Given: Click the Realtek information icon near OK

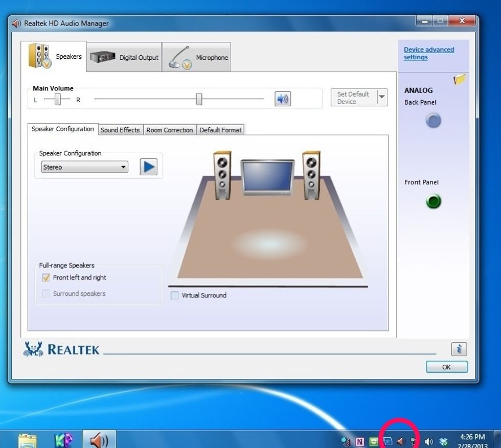Looking at the screenshot, I should click(x=459, y=349).
